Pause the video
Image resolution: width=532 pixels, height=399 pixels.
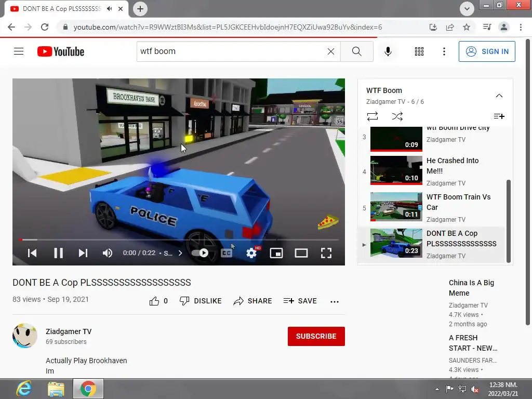pyautogui.click(x=58, y=253)
